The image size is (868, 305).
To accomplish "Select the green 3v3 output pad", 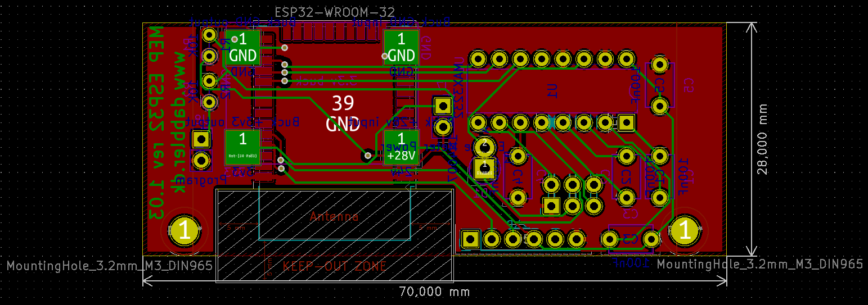I will click(x=242, y=148).
